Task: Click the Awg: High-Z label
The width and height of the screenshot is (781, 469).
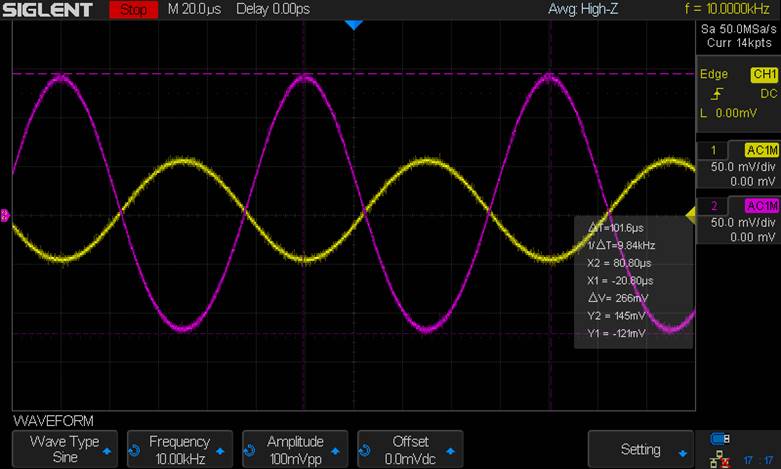Action: 583,9
